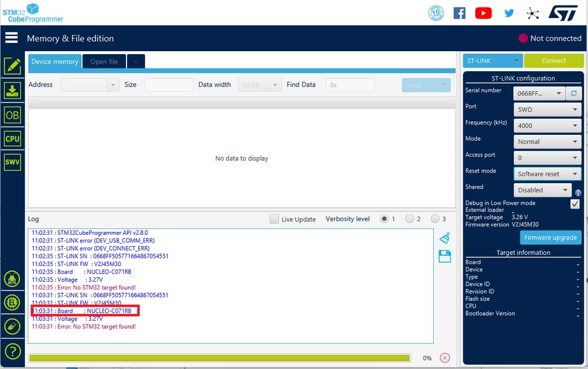
Task: Click the 'No data to display' text
Action: pos(242,158)
